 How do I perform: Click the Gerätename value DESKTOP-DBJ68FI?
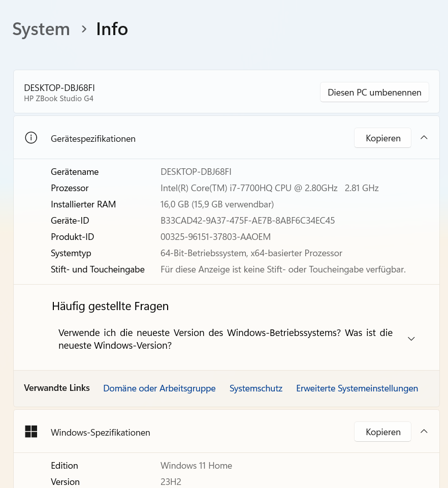pyautogui.click(x=196, y=172)
